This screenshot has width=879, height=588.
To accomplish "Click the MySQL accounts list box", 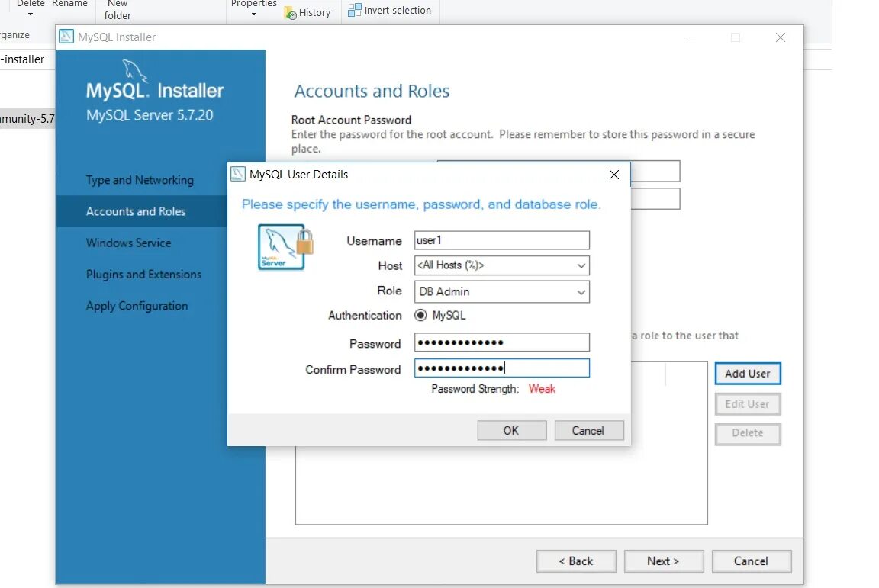I will [x=501, y=485].
